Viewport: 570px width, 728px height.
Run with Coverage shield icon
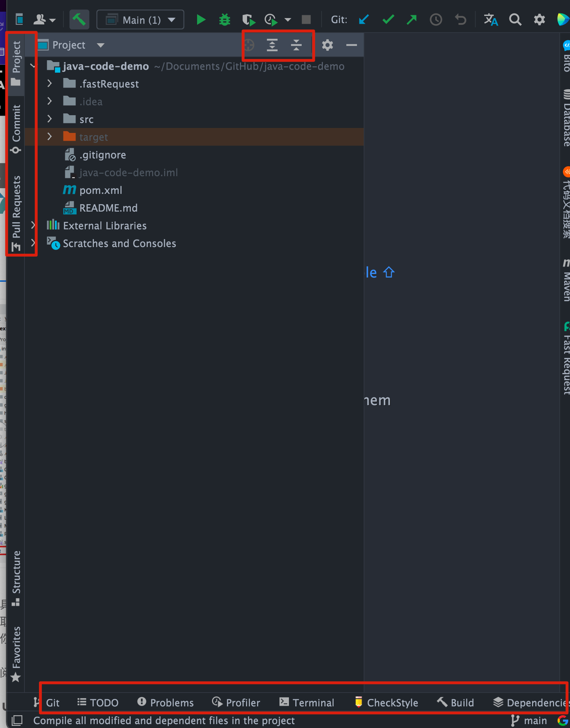tap(249, 20)
